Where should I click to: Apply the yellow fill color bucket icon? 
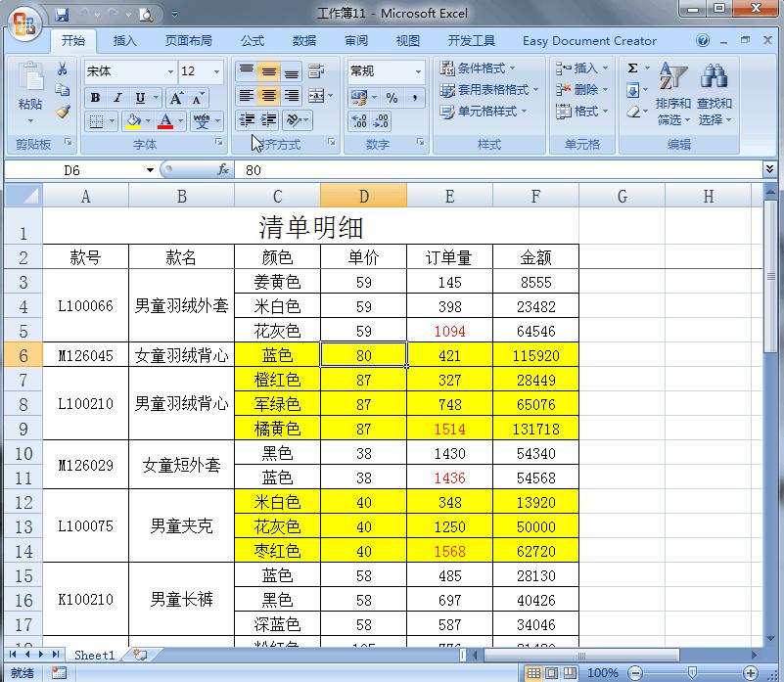132,119
